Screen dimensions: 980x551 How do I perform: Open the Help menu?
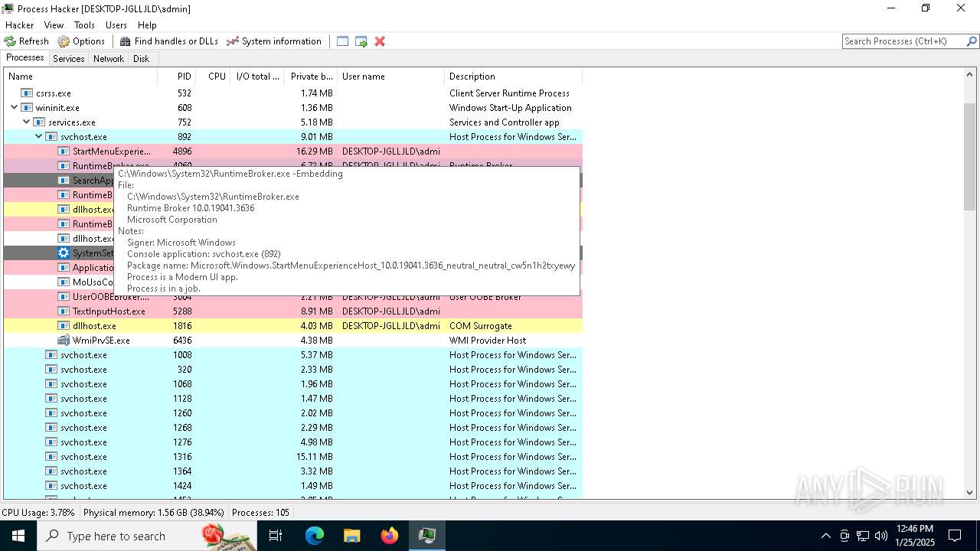coord(147,25)
